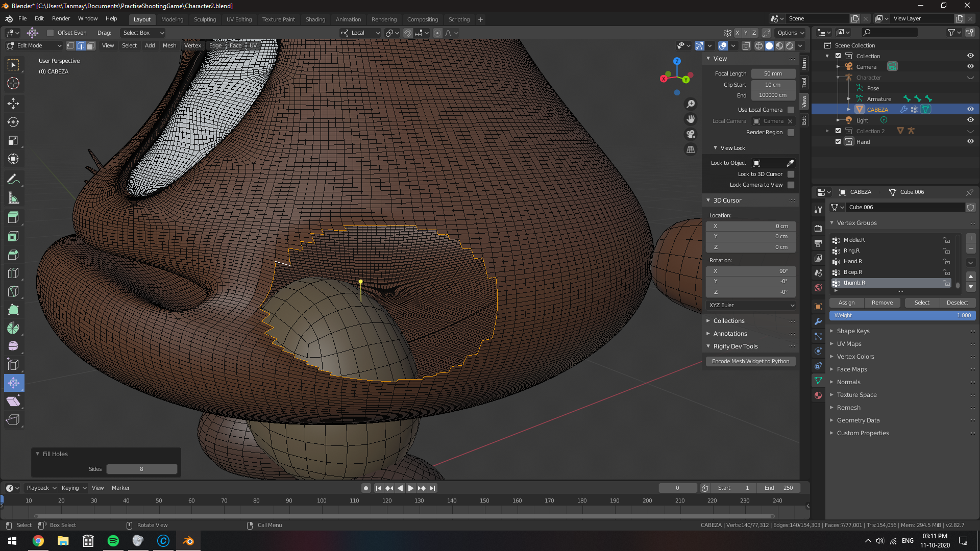The height and width of the screenshot is (551, 980).
Task: Click the viewport zoom magnifier icon
Action: tap(691, 104)
